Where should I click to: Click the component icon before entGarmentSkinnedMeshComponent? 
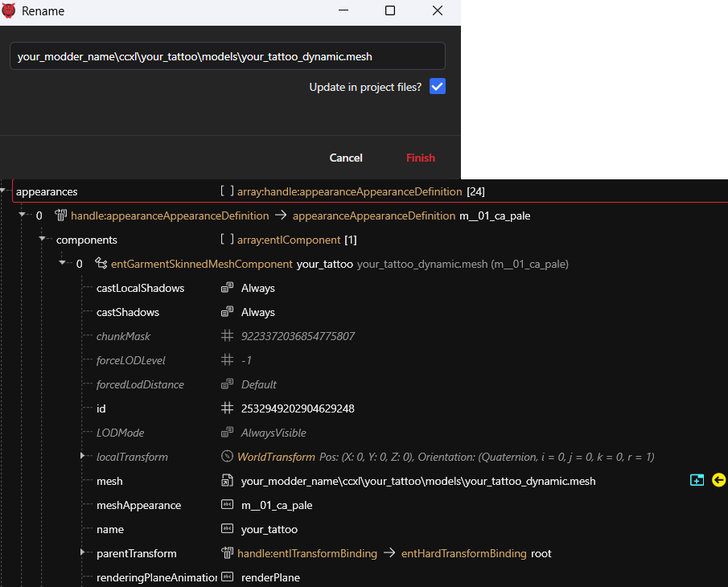point(101,264)
